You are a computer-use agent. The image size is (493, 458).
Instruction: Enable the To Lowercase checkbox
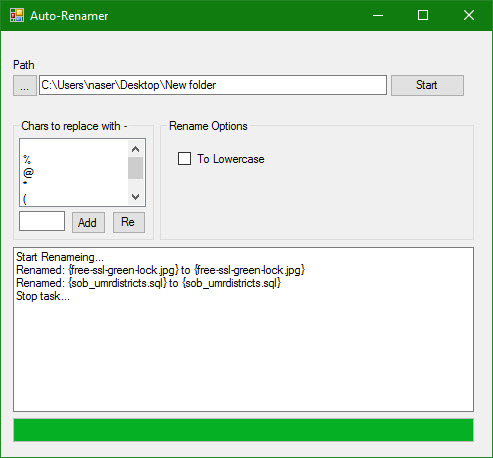pyautogui.click(x=184, y=159)
